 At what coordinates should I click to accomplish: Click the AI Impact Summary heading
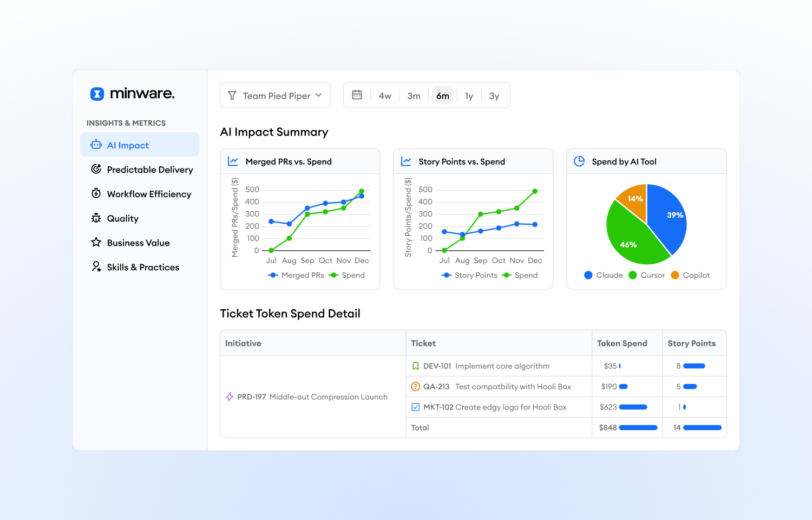point(274,132)
